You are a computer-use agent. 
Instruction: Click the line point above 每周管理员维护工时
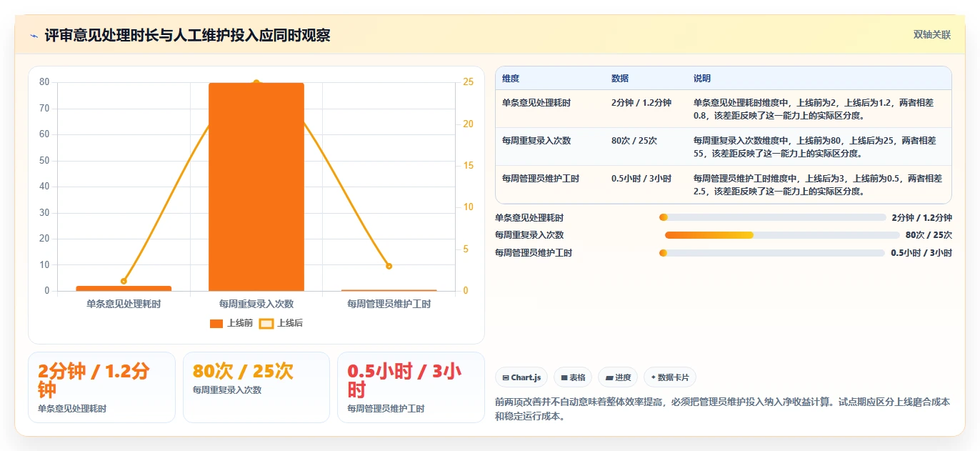tap(389, 266)
